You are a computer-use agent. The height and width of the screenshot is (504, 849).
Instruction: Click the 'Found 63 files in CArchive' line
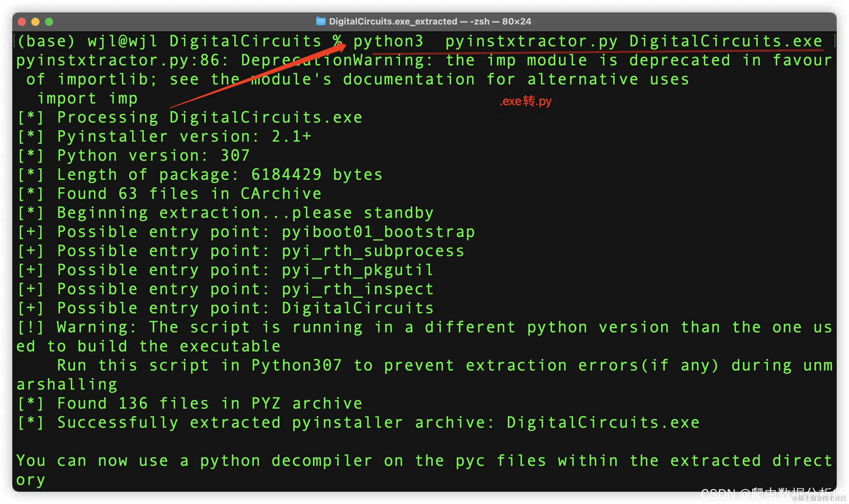(189, 194)
